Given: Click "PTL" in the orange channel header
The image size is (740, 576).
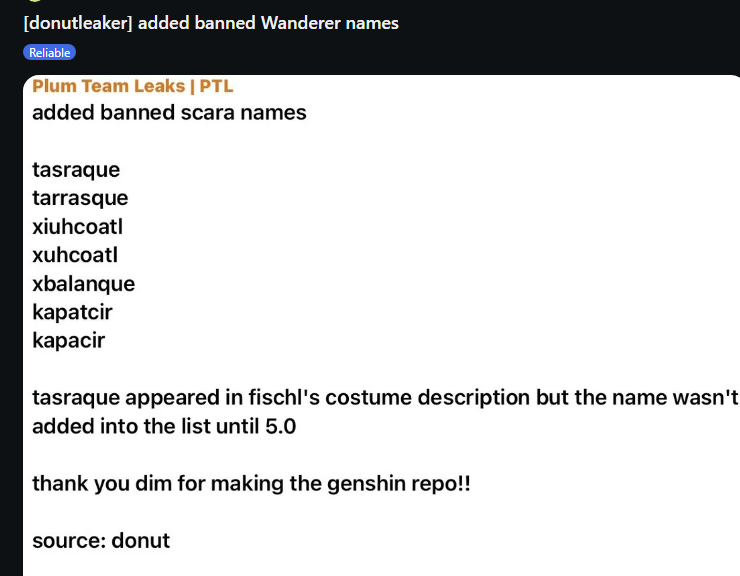Looking at the screenshot, I should 216,87.
